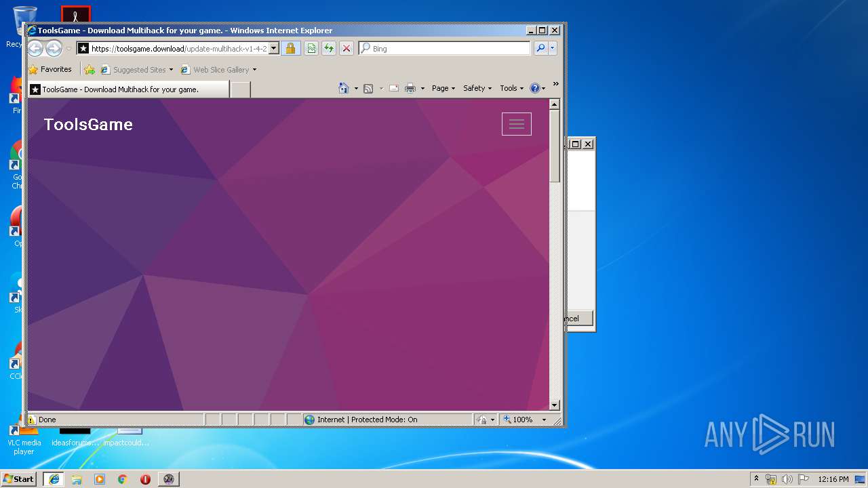Click the status bar security lock icon
The image size is (868, 488).
coord(481,420)
